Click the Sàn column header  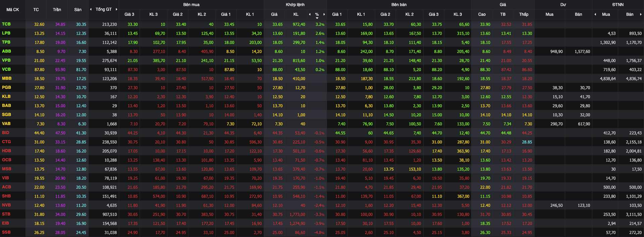[x=78, y=10]
